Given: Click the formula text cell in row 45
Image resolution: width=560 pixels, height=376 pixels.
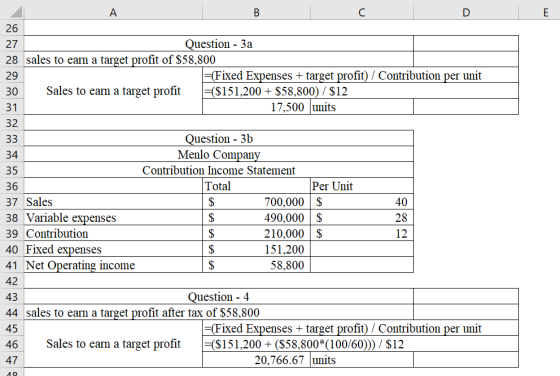Looking at the screenshot, I should pos(360,328).
